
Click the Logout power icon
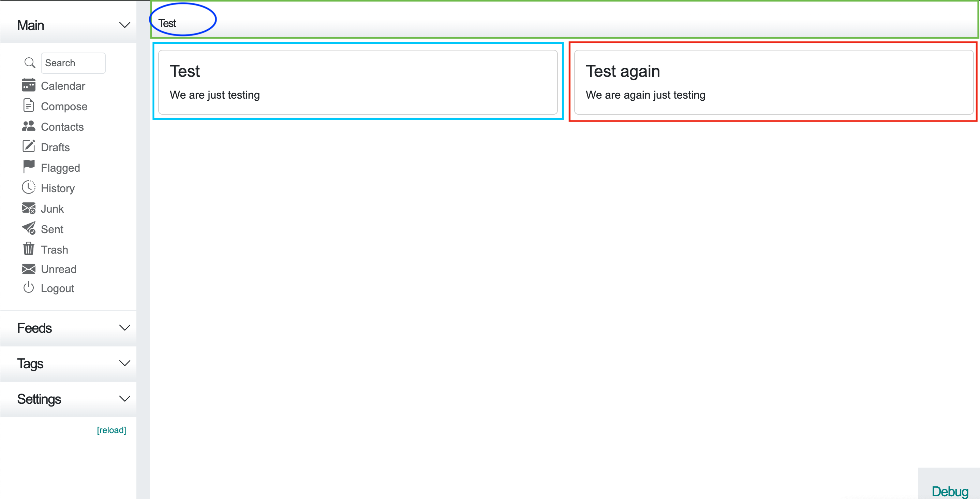(29, 288)
